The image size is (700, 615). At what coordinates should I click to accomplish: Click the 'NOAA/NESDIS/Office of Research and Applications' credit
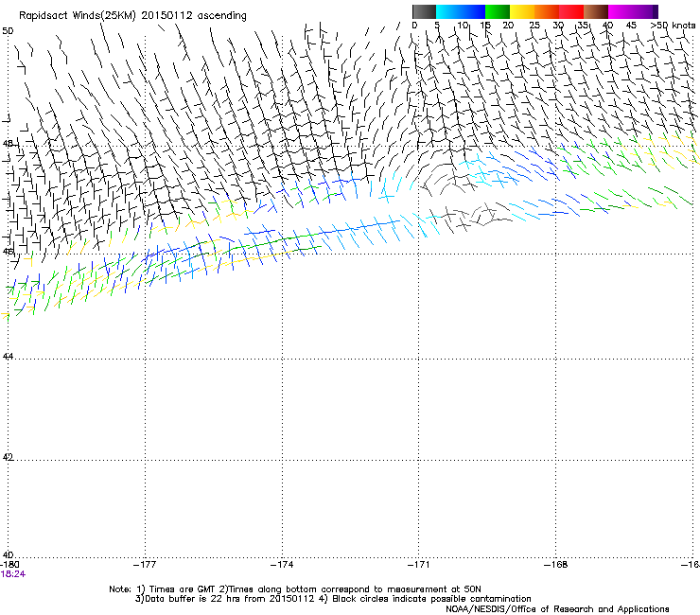pyautogui.click(x=557, y=609)
